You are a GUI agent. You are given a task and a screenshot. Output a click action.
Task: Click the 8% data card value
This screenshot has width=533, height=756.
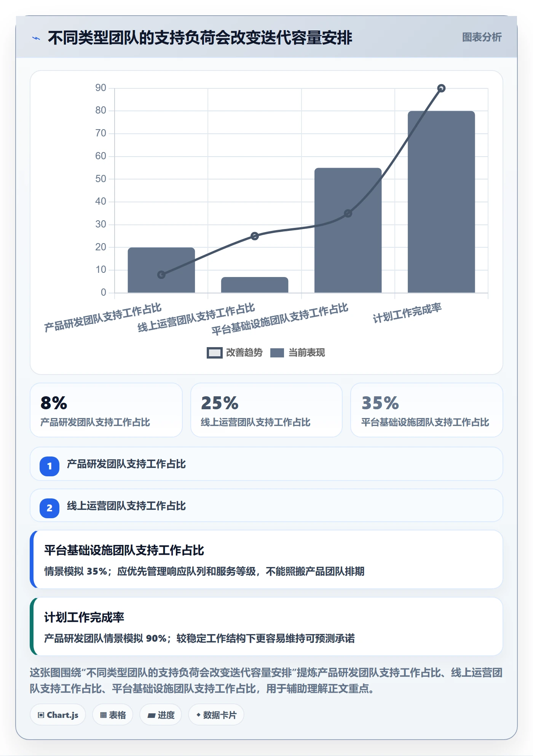(x=54, y=403)
